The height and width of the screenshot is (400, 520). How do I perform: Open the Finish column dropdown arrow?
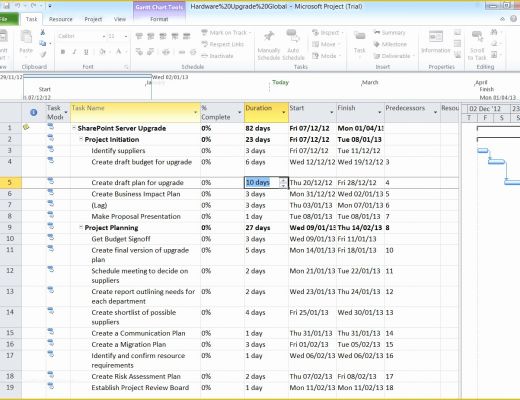[379, 112]
